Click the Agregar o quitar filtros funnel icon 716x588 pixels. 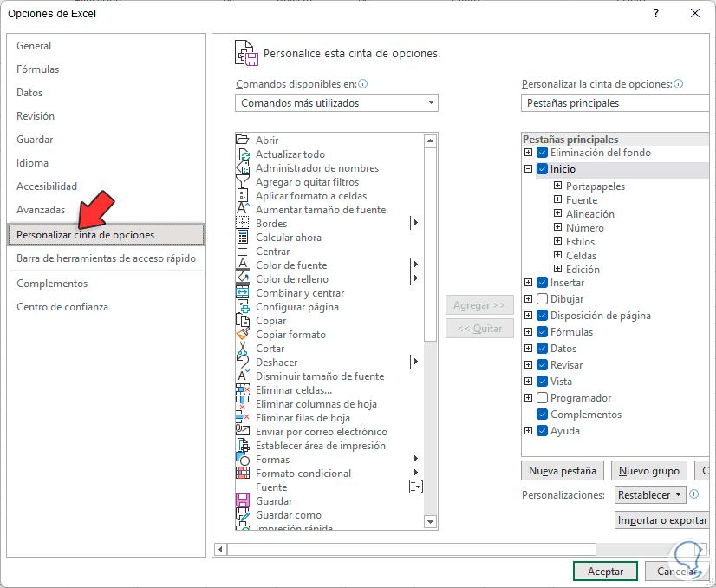[x=243, y=182]
